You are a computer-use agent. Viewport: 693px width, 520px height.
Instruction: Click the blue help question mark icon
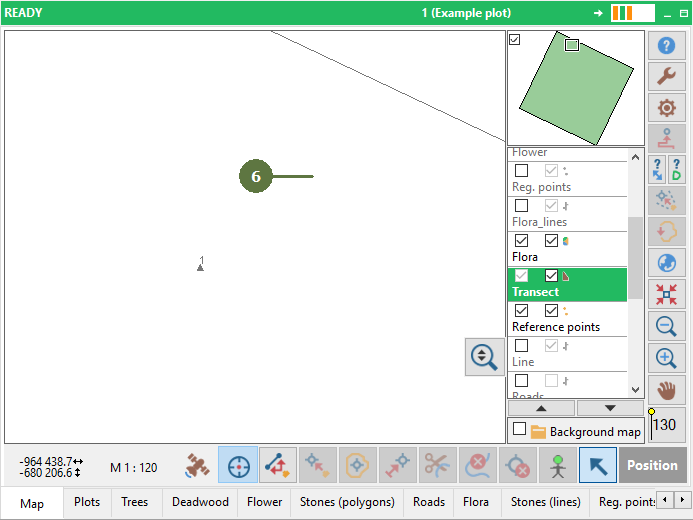click(666, 45)
